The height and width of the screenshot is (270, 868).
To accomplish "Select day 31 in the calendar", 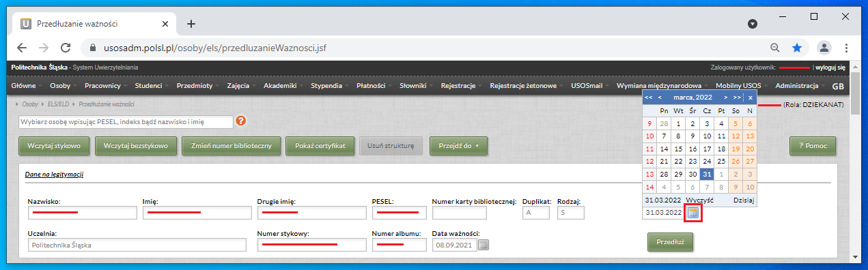I will coord(707,174).
